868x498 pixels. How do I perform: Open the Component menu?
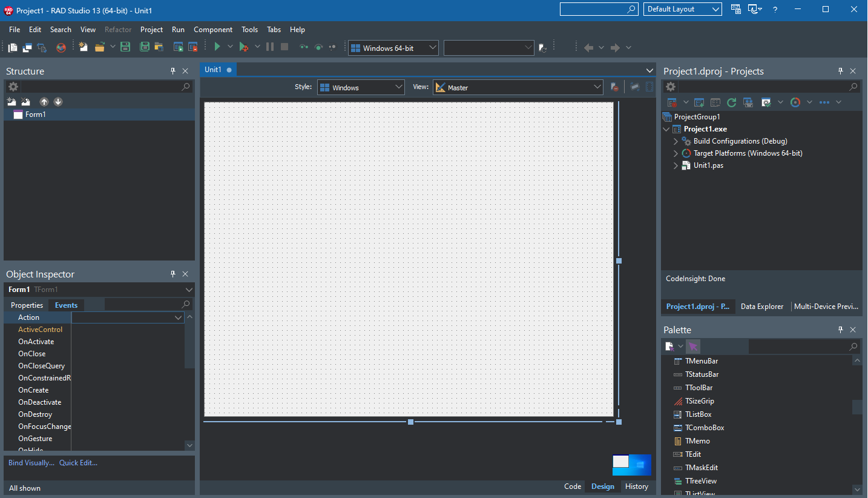click(x=213, y=30)
